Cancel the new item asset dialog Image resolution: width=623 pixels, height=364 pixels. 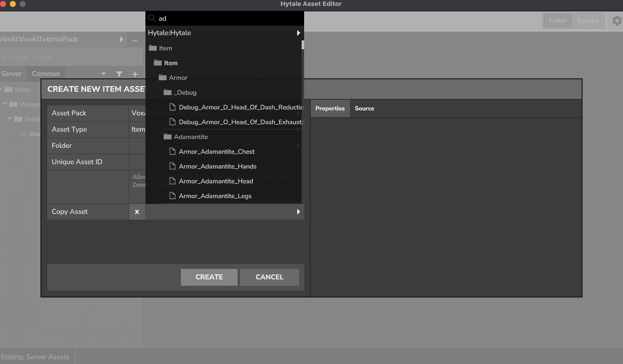pyautogui.click(x=269, y=277)
